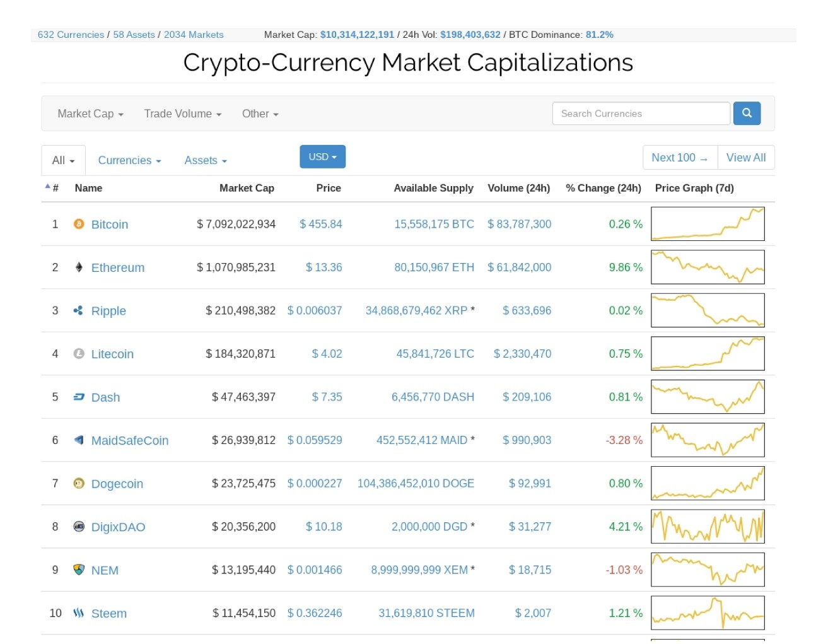Sort by % Change (24h) header
The height and width of the screenshot is (644, 816).
coord(603,188)
